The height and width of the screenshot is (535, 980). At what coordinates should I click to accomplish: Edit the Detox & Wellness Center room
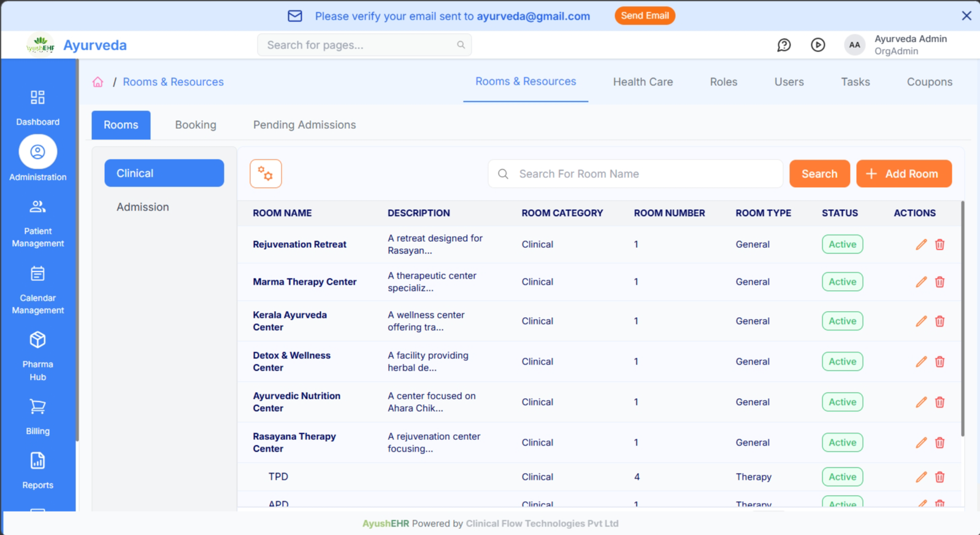(921, 361)
